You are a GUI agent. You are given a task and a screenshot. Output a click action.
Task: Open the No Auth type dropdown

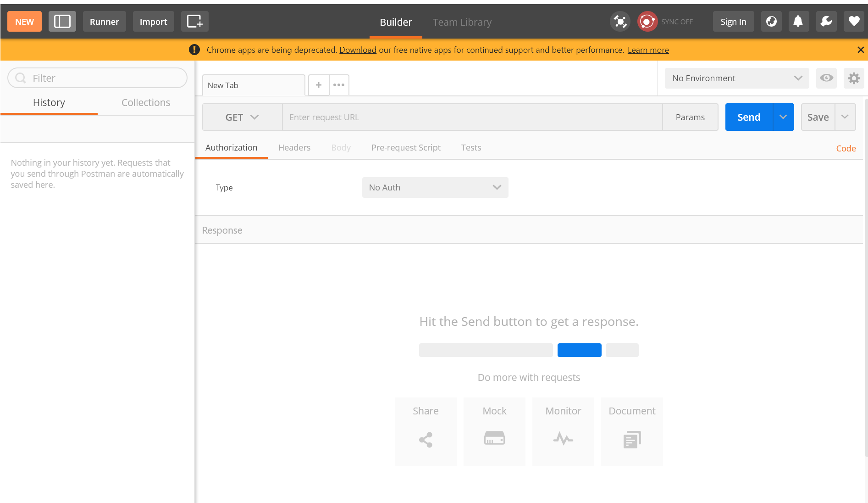[x=435, y=187]
